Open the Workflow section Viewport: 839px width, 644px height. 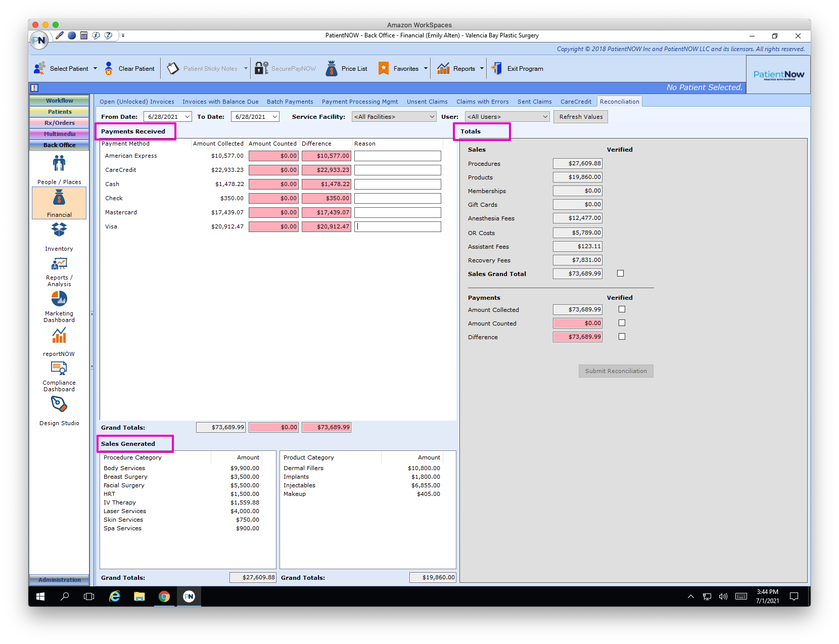click(59, 101)
